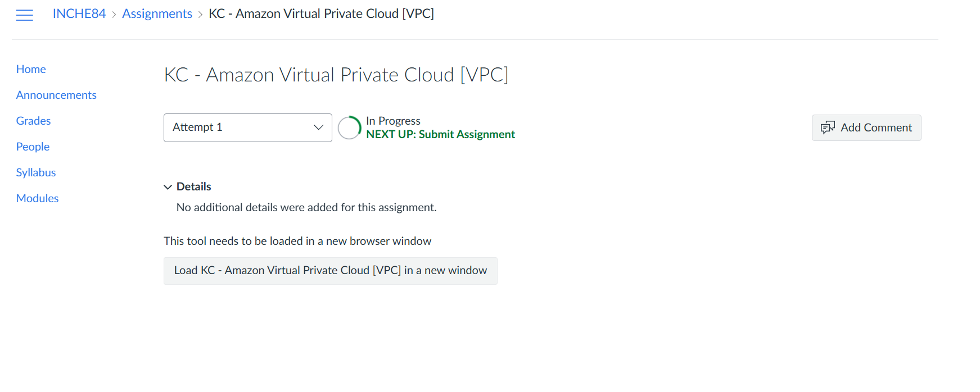This screenshot has height=392, width=980.
Task: Open the People page
Action: click(x=33, y=147)
